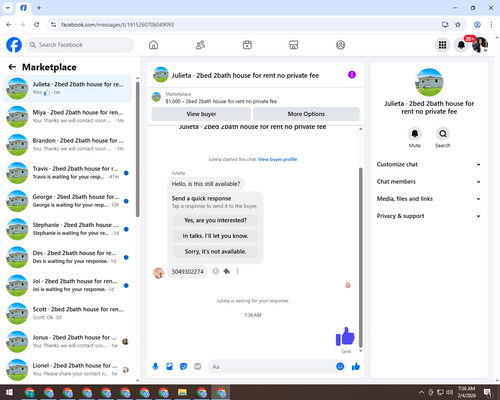Open Windows notification center icon
Image resolution: width=500 pixels, height=400 pixels.
point(488,392)
